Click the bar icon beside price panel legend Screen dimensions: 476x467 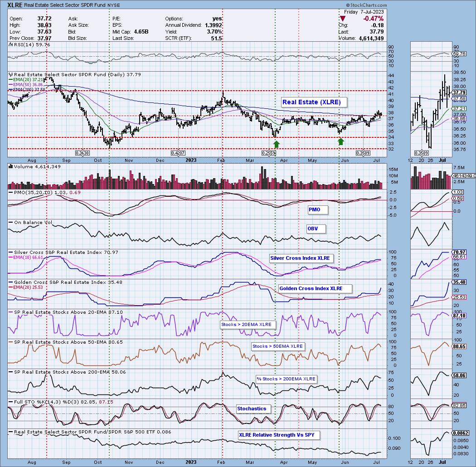point(10,74)
